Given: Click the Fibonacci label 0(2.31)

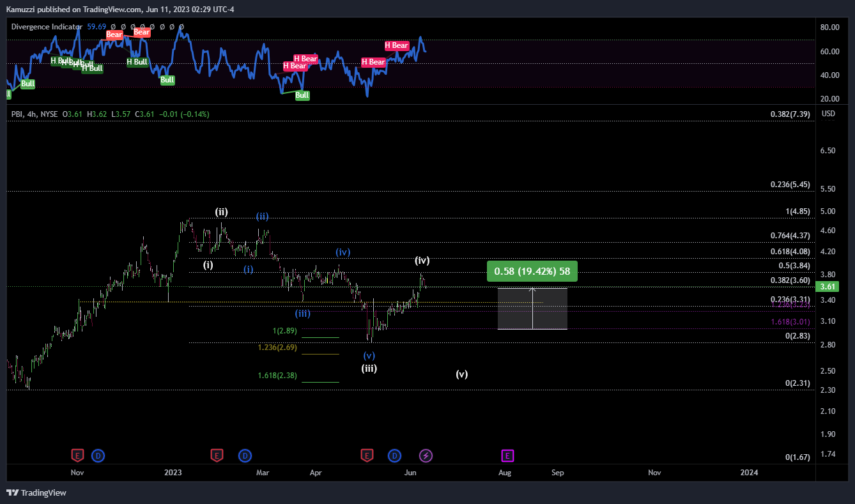Looking at the screenshot, I should tap(798, 383).
